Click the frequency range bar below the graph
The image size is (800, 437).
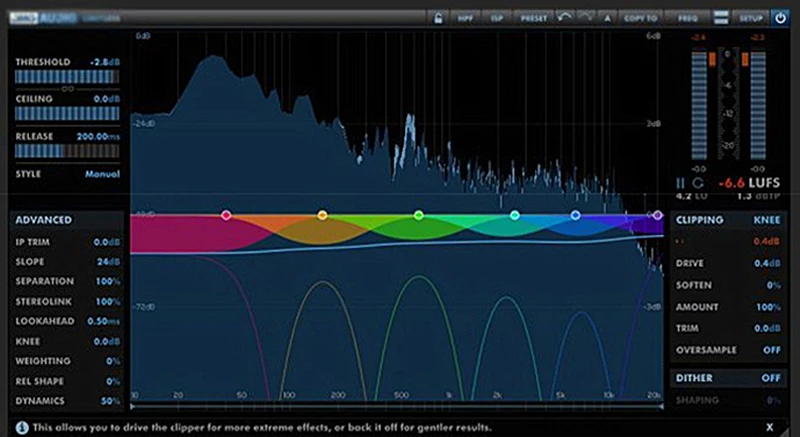coord(397,406)
